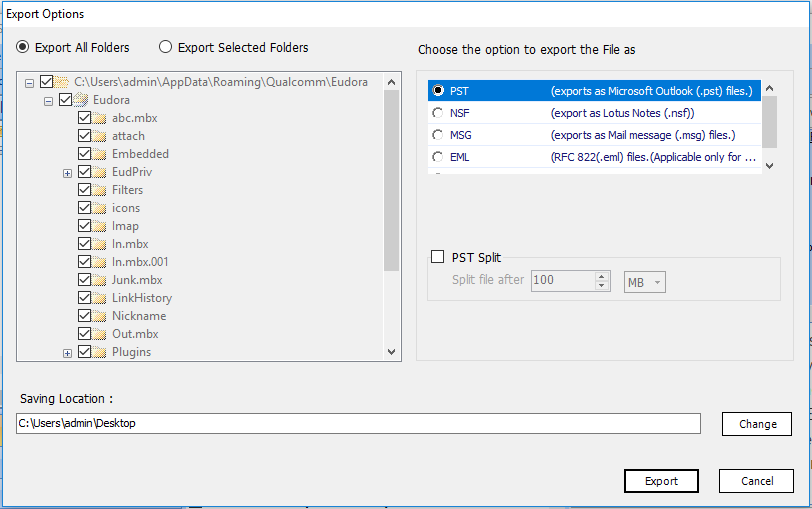Choose the NSF Lotus Notes export option
Screen dimensions: 812x509
tap(438, 113)
